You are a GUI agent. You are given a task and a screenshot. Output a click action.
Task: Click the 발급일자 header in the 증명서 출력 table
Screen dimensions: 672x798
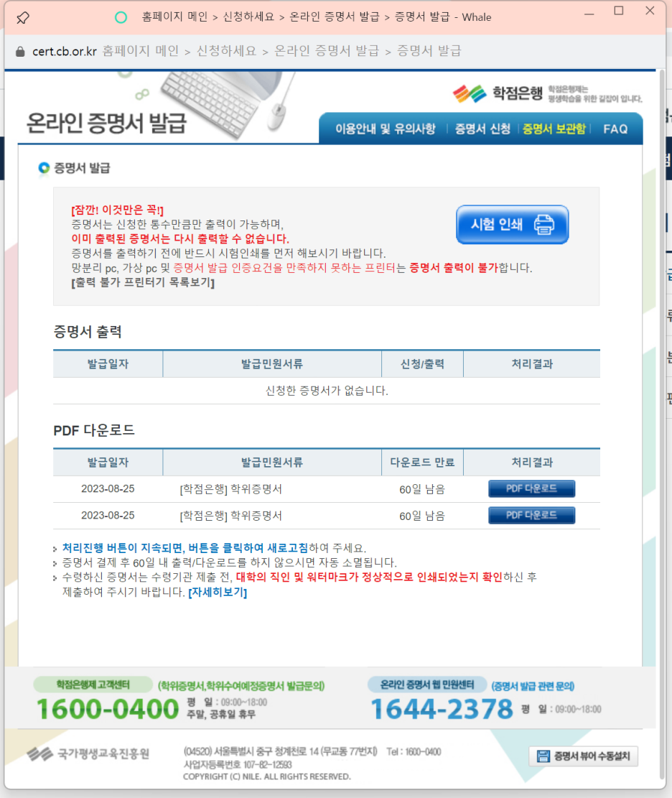[108, 364]
